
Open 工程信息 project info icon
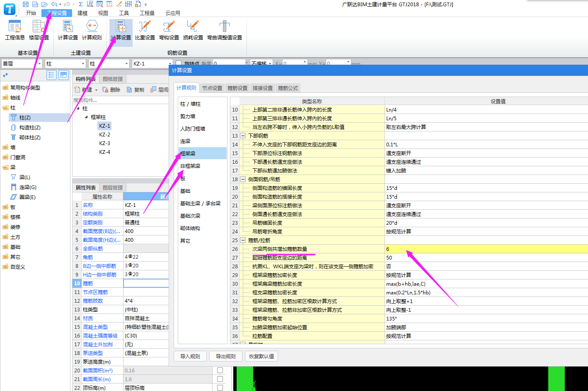click(x=15, y=30)
